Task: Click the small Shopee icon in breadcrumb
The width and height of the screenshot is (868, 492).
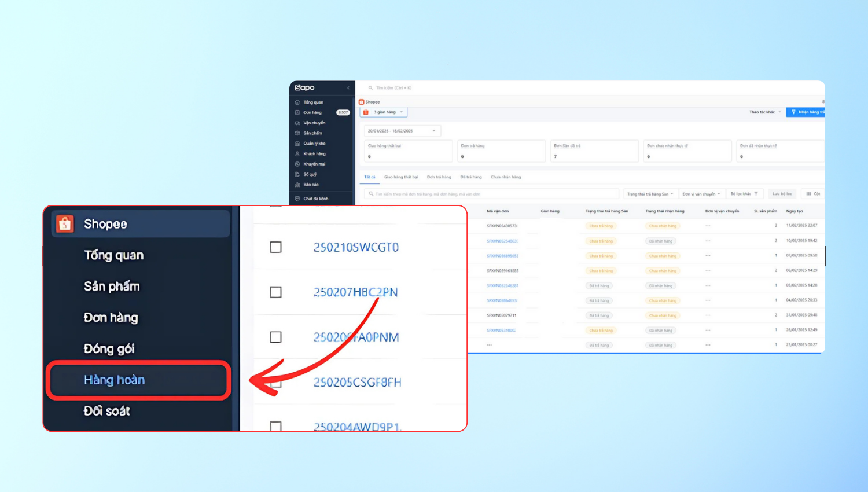Action: click(361, 102)
